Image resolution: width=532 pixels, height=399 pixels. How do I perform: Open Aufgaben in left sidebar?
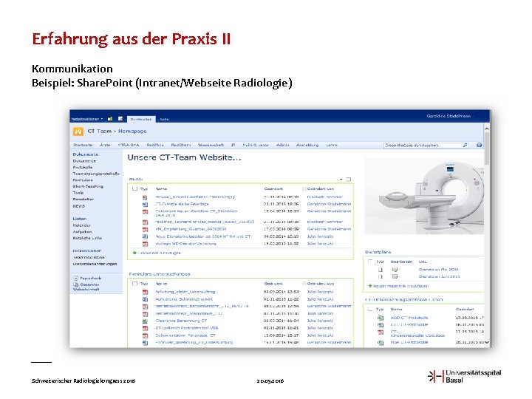[82, 232]
